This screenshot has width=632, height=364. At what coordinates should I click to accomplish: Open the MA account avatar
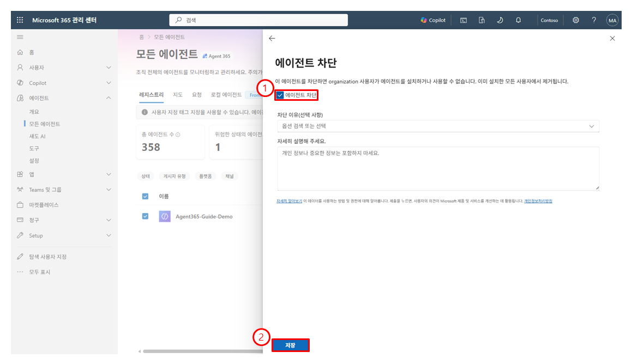[x=612, y=20]
